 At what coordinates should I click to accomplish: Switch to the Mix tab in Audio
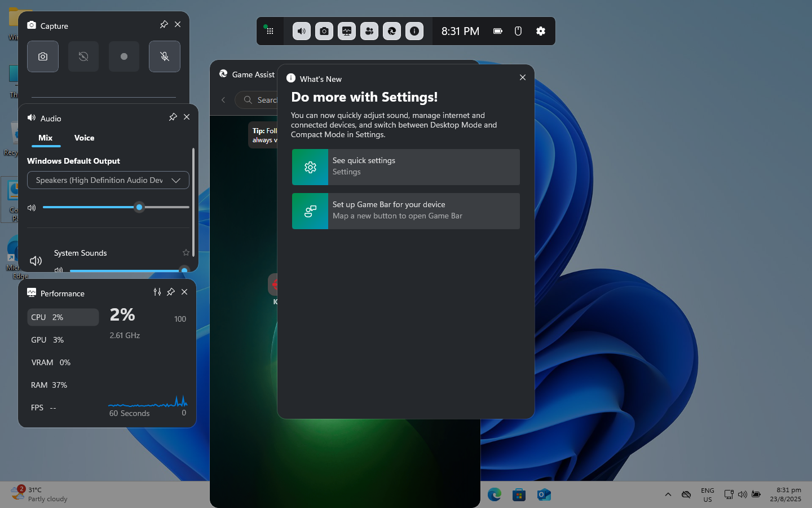[45, 138]
